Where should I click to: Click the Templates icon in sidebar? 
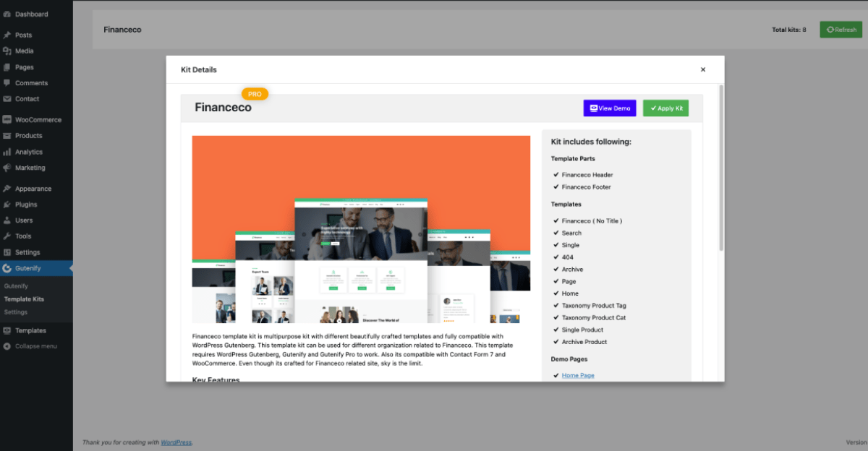coord(7,330)
